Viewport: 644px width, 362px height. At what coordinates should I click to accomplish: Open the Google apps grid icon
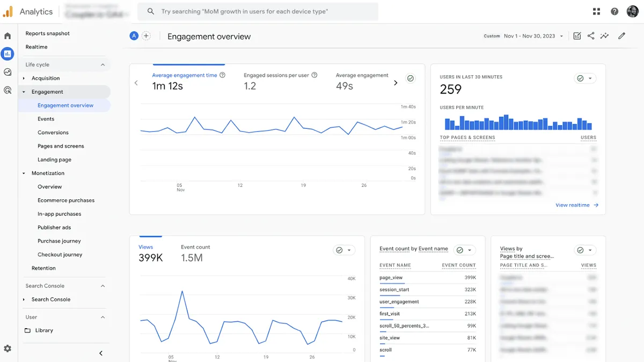point(596,11)
